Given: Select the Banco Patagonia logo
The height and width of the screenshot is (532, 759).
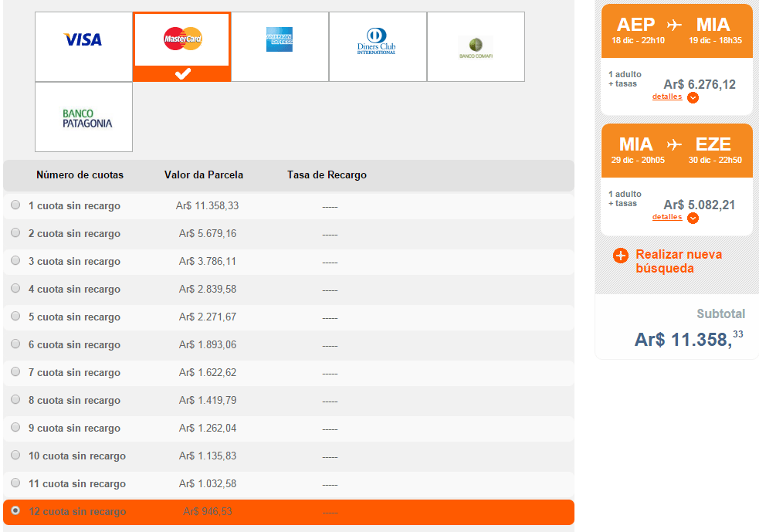Looking at the screenshot, I should coord(87,118).
